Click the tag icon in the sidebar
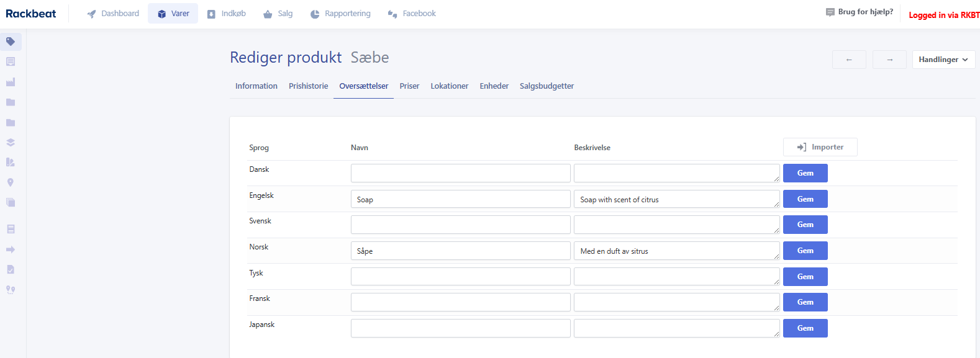Screen dimensions: 980x358 (x=11, y=42)
